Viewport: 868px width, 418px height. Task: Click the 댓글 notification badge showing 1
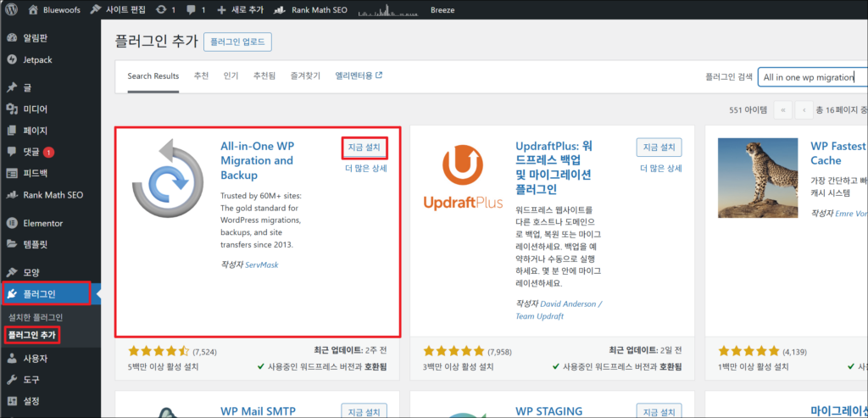coord(48,152)
